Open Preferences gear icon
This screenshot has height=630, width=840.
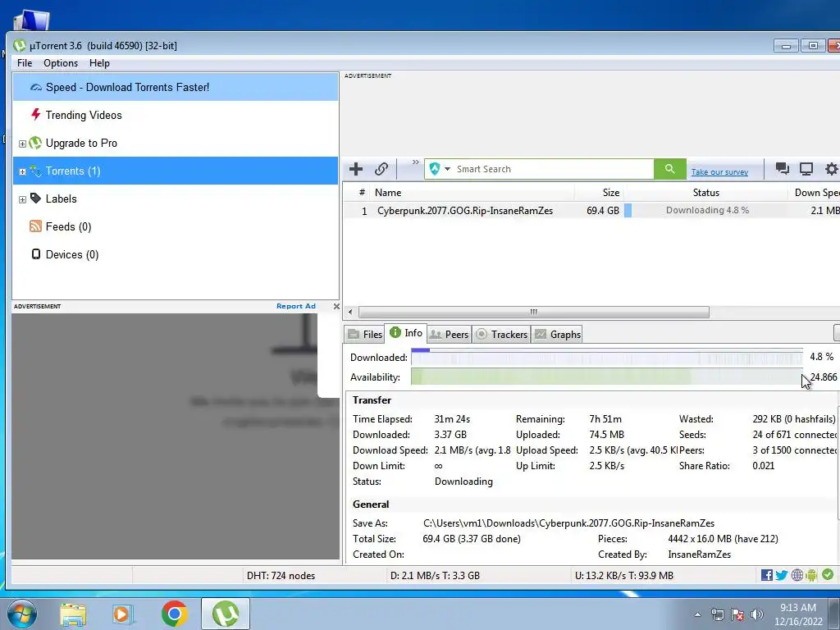[x=832, y=169]
